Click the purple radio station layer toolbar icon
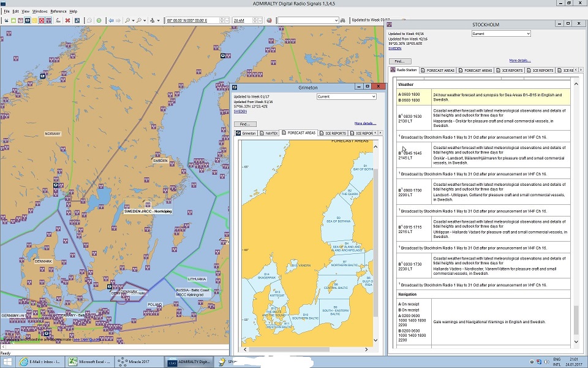Screen dimensions: 588x368 point(48,21)
